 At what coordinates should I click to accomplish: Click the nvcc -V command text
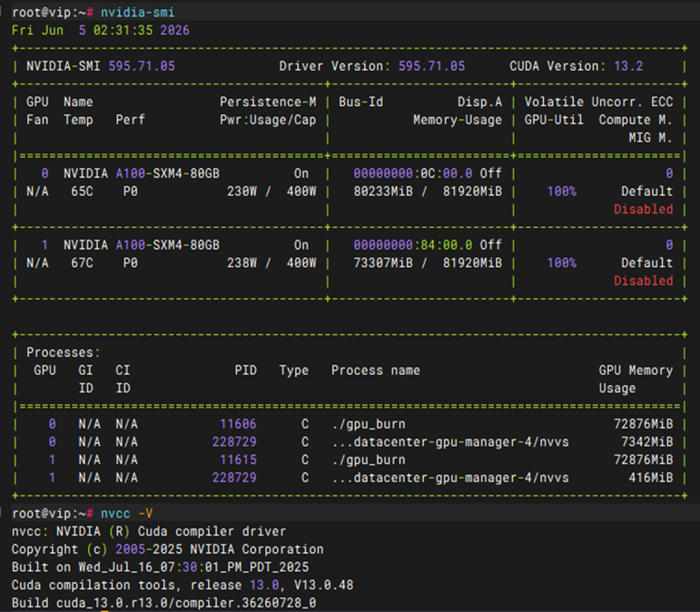pos(127,513)
